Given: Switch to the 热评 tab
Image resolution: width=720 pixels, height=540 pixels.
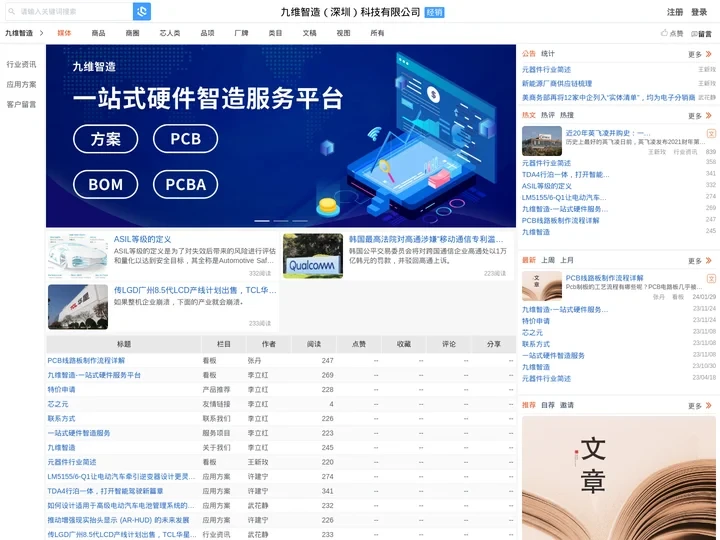Looking at the screenshot, I should pos(548,115).
